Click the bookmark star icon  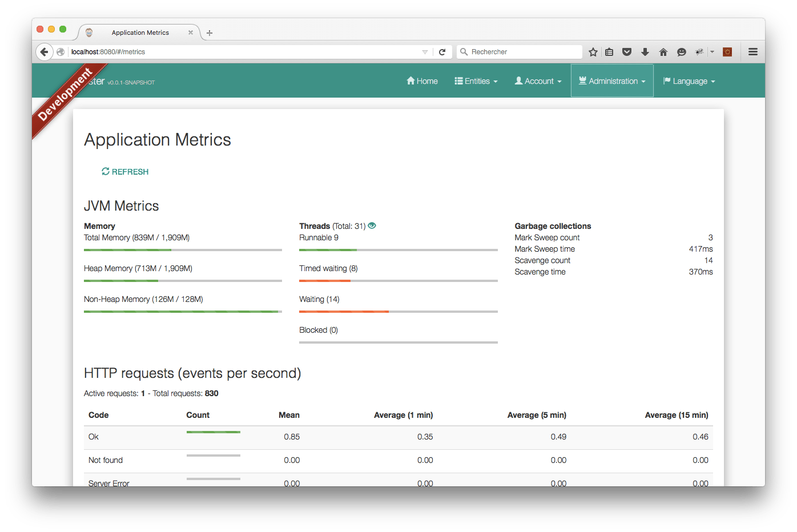[x=593, y=51]
